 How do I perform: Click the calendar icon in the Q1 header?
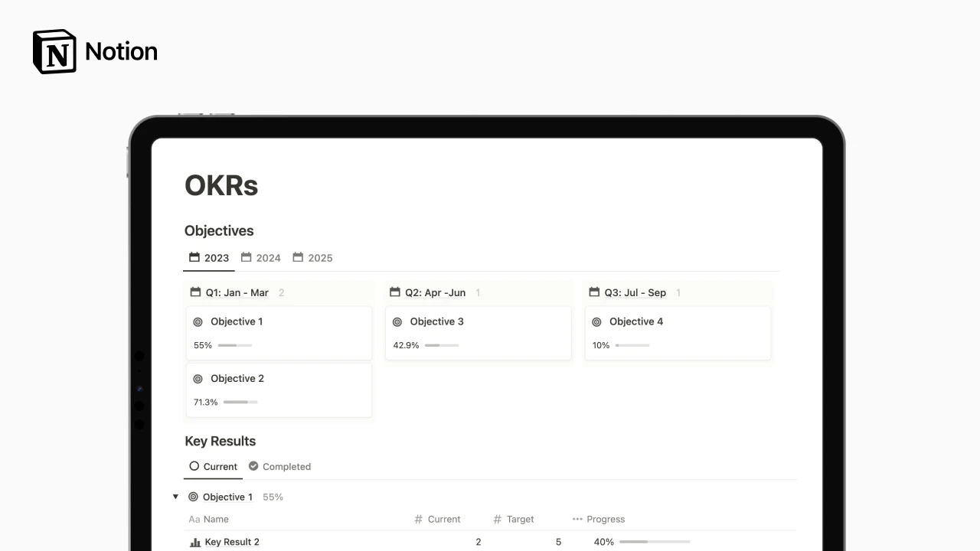(x=194, y=292)
